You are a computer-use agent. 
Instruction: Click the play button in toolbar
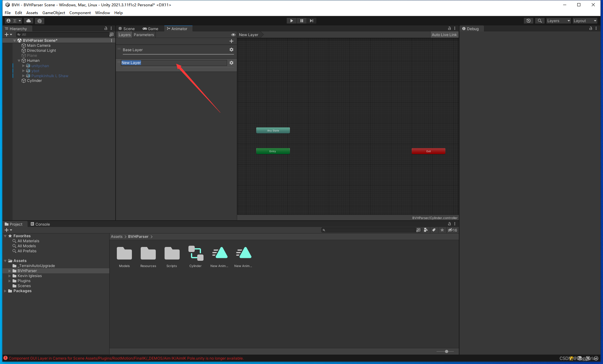click(x=291, y=20)
